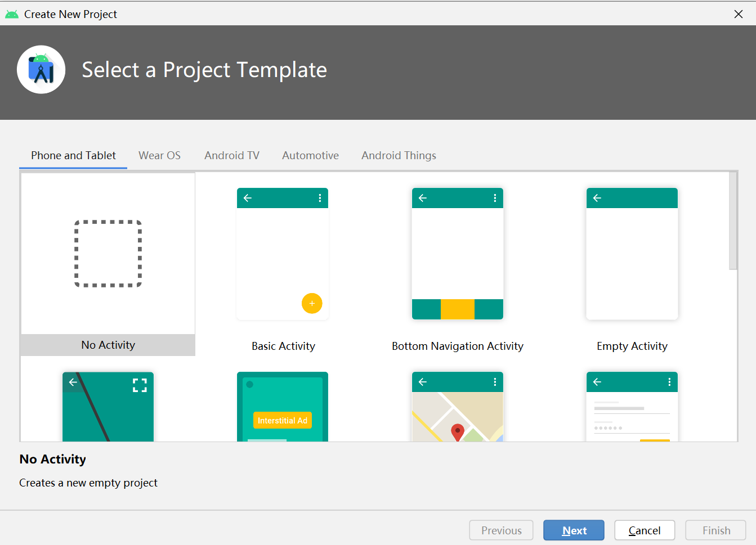Select the Bottom Navigation Activity template label
Image resolution: width=756 pixels, height=545 pixels.
pos(458,346)
